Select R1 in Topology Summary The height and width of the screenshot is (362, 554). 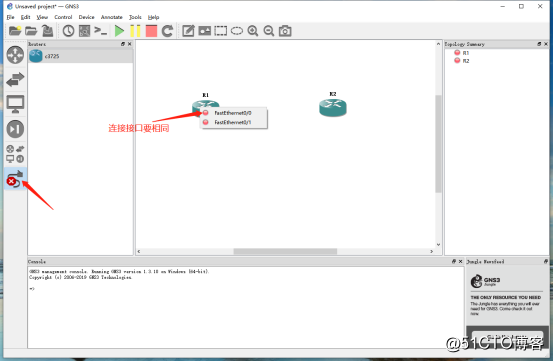466,53
